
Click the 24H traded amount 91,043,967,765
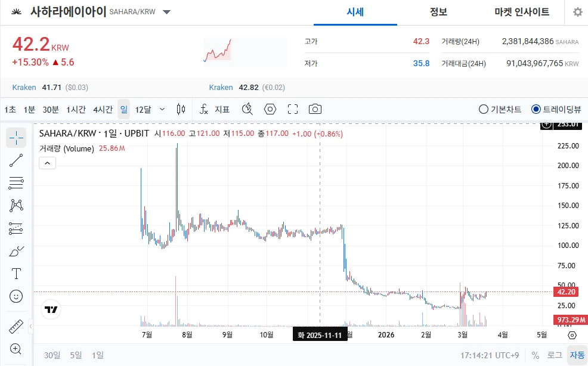535,63
